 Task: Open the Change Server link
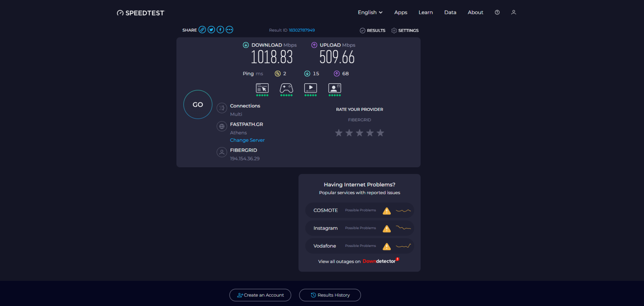(247, 140)
